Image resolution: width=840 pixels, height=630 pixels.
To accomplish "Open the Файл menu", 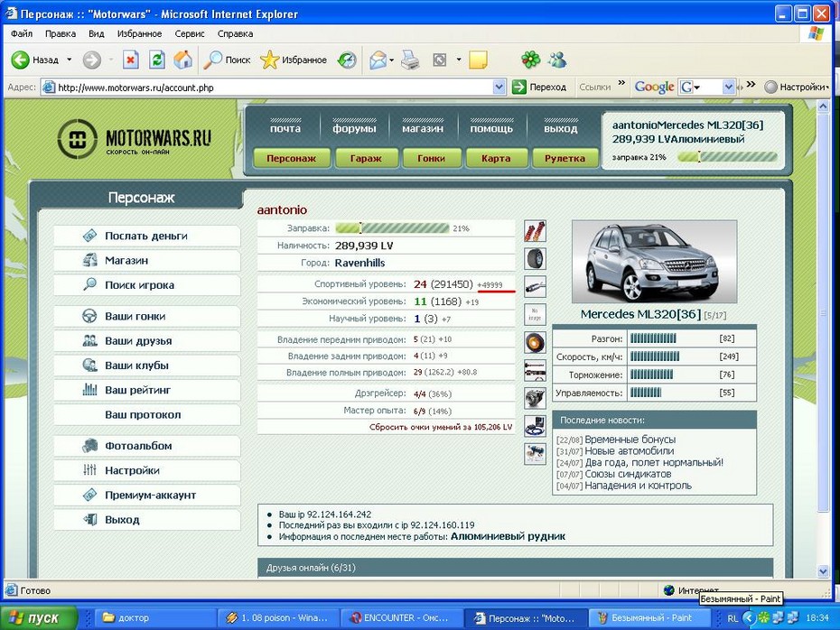I will tap(22, 33).
